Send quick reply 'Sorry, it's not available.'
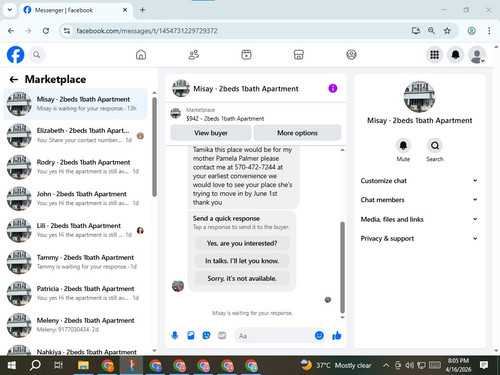The image size is (500, 375). point(242,278)
